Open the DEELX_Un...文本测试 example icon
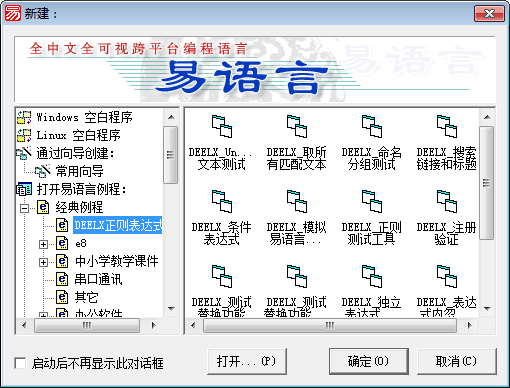 pos(222,126)
